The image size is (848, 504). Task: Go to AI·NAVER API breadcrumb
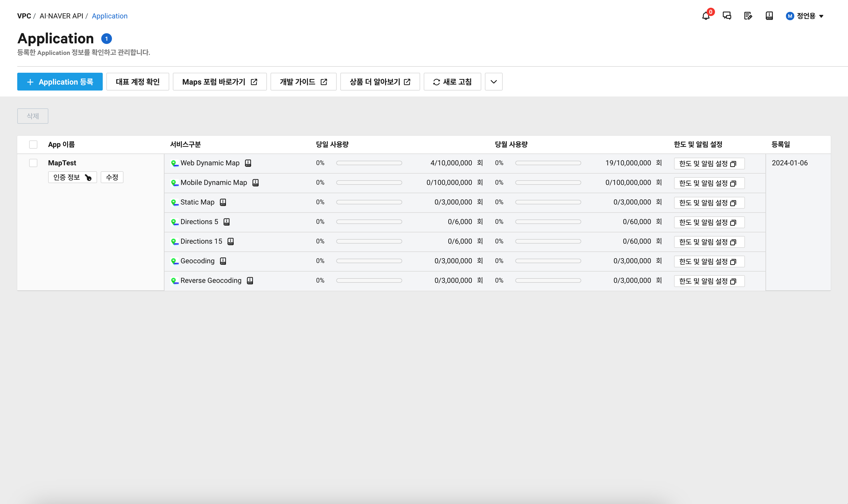coord(61,16)
